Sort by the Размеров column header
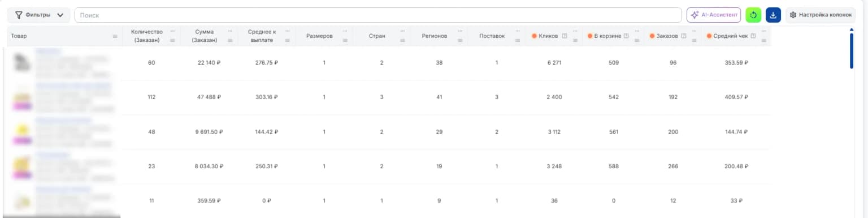This screenshot has width=868, height=218. [x=319, y=36]
